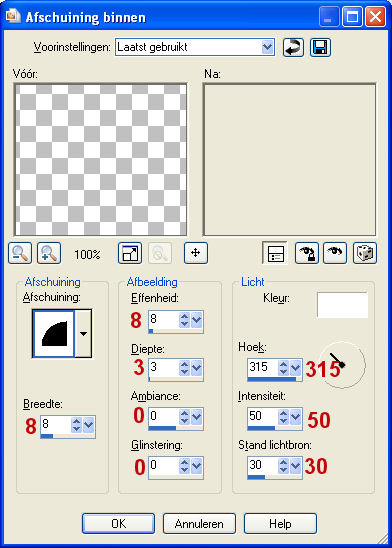The image size is (392, 548).
Task: Click the navigate preview pan icon
Action: coord(196,253)
